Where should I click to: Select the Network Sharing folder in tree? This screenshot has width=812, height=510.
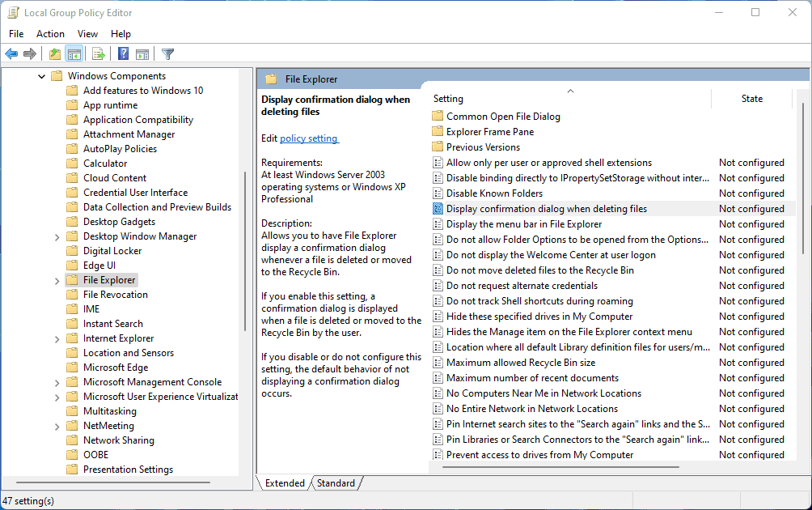(x=121, y=440)
